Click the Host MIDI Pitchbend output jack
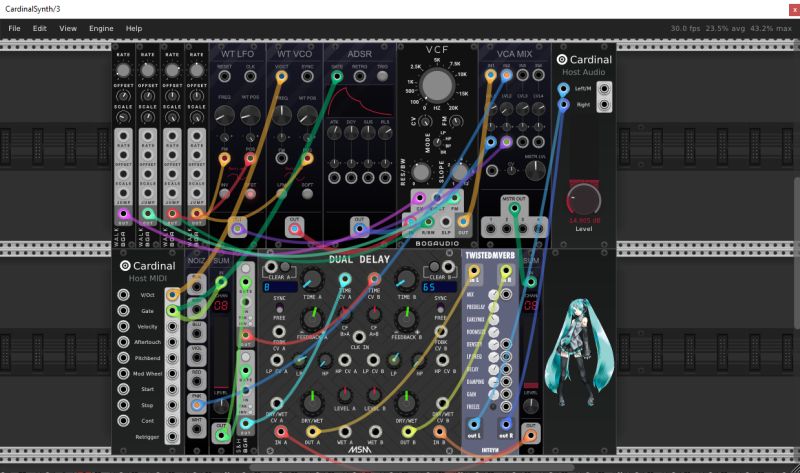This screenshot has width=800, height=473. (x=172, y=358)
